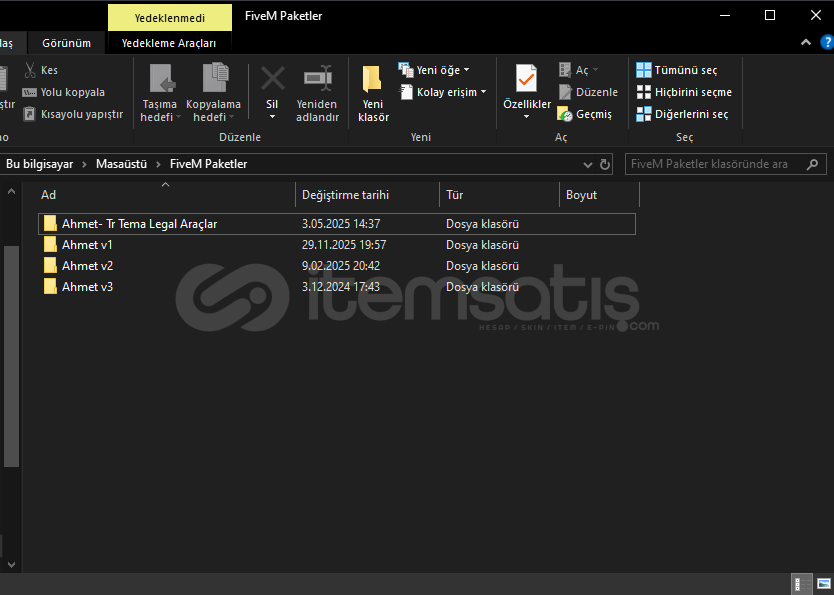The image size is (834, 595).
Task: Expand the Kolay erişim dropdown
Action: point(444,92)
